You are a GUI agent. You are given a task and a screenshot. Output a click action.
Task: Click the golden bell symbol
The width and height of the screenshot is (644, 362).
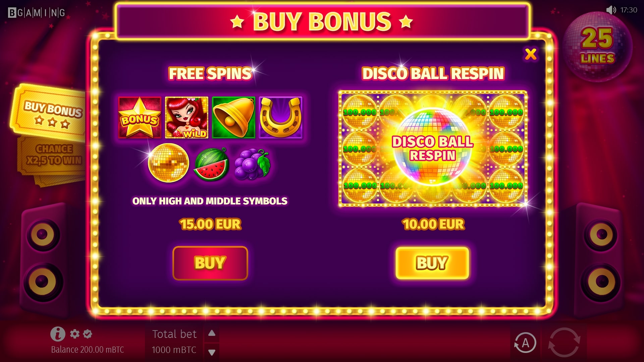[233, 118]
